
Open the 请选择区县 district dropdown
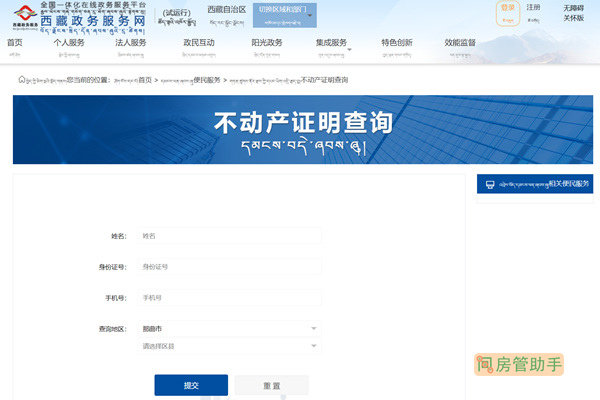click(229, 346)
